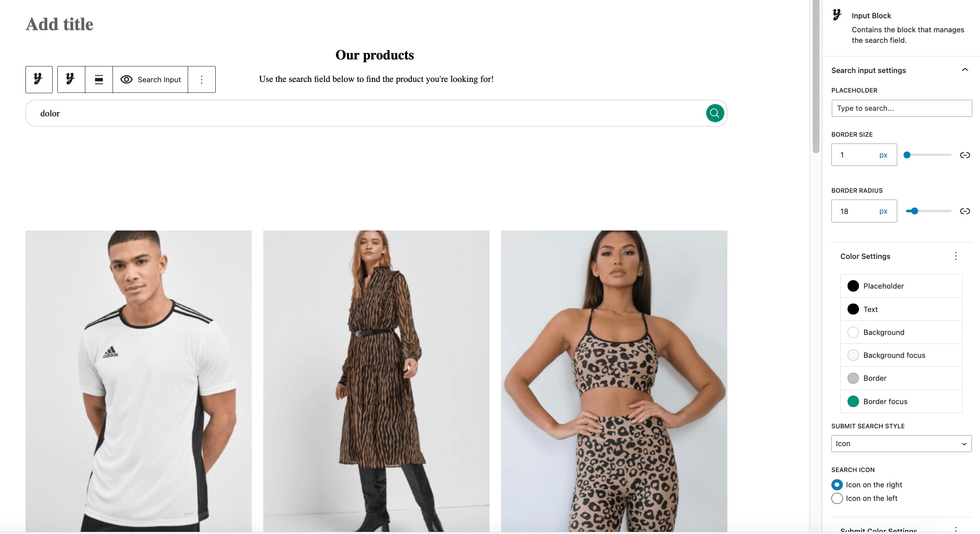
Task: Click the YITH parent block icon button
Action: click(39, 79)
